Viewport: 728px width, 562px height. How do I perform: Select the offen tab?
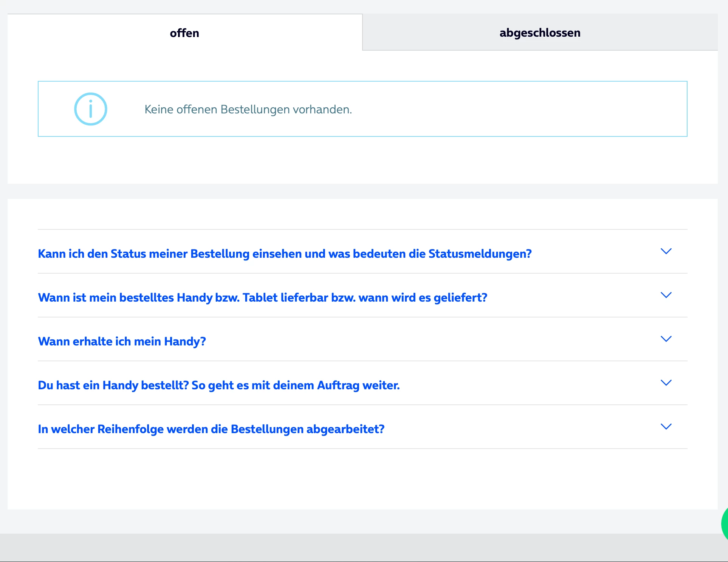click(184, 33)
